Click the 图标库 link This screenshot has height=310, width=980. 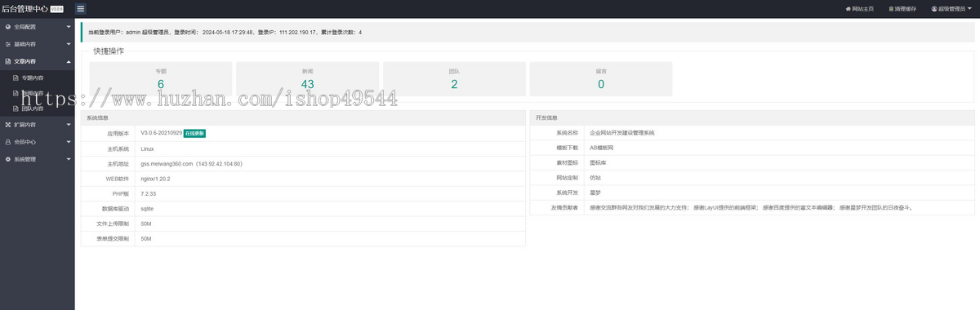pyautogui.click(x=598, y=162)
